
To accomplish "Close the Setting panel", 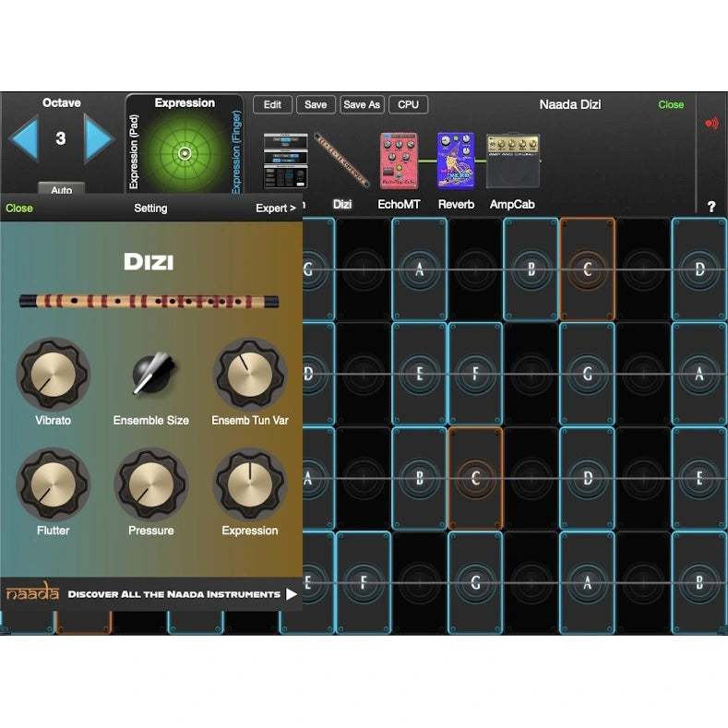I will (x=19, y=208).
